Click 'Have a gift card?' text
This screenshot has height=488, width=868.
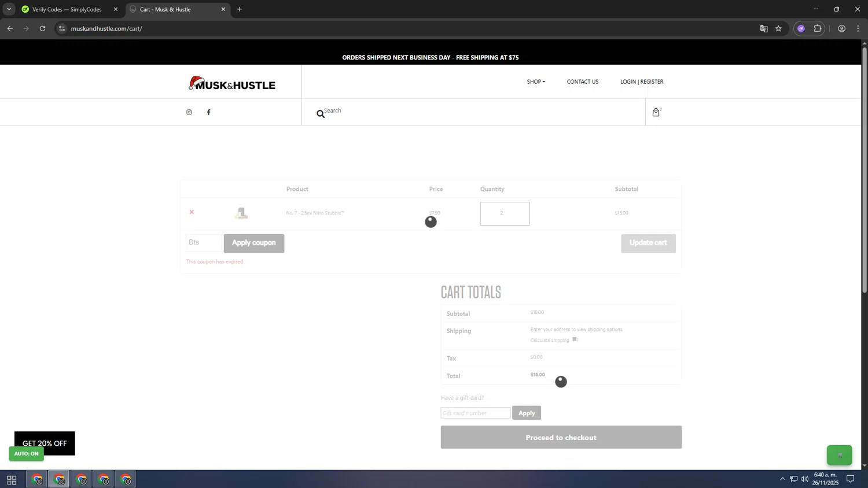pyautogui.click(x=462, y=398)
